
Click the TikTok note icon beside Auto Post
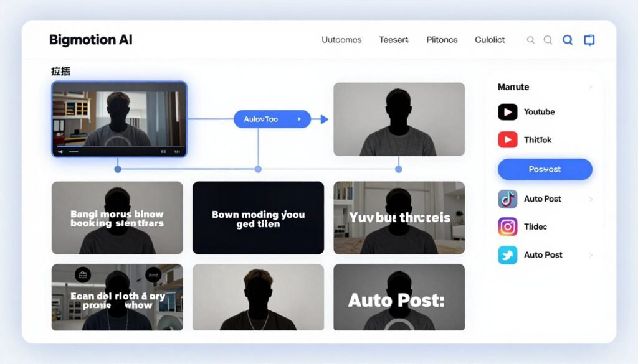tap(507, 199)
